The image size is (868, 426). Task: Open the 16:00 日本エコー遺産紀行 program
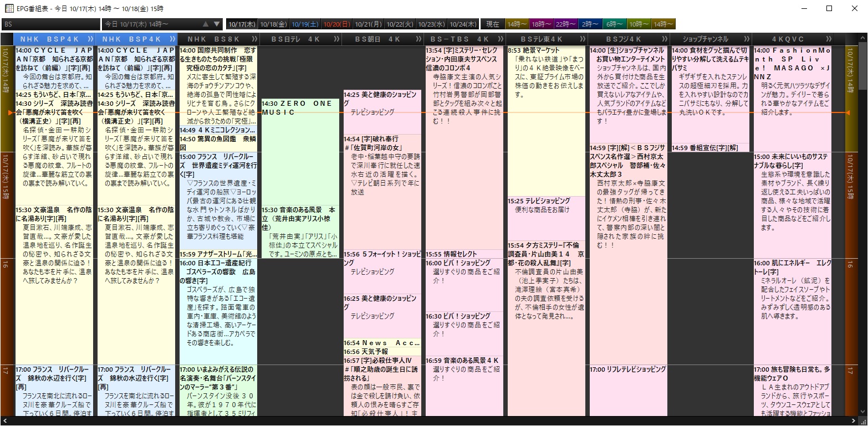tap(218, 311)
